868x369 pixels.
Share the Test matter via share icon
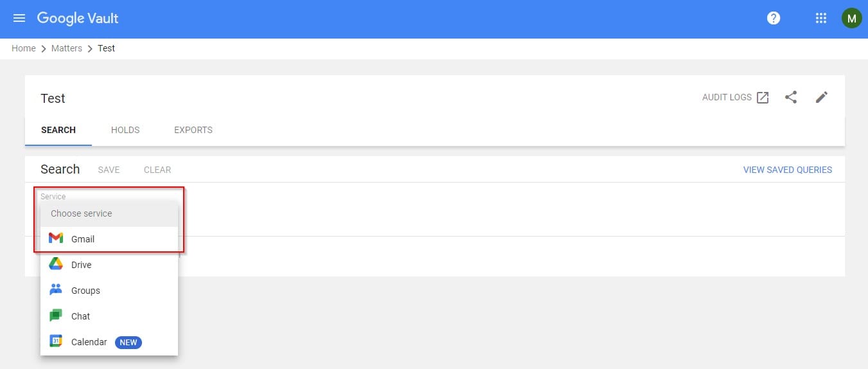pyautogui.click(x=791, y=98)
